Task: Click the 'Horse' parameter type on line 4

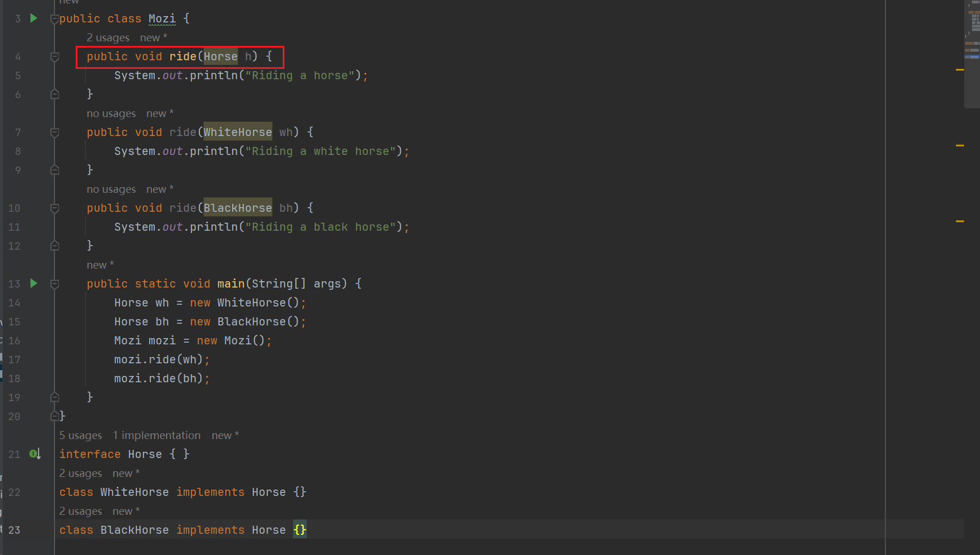Action: pyautogui.click(x=221, y=57)
